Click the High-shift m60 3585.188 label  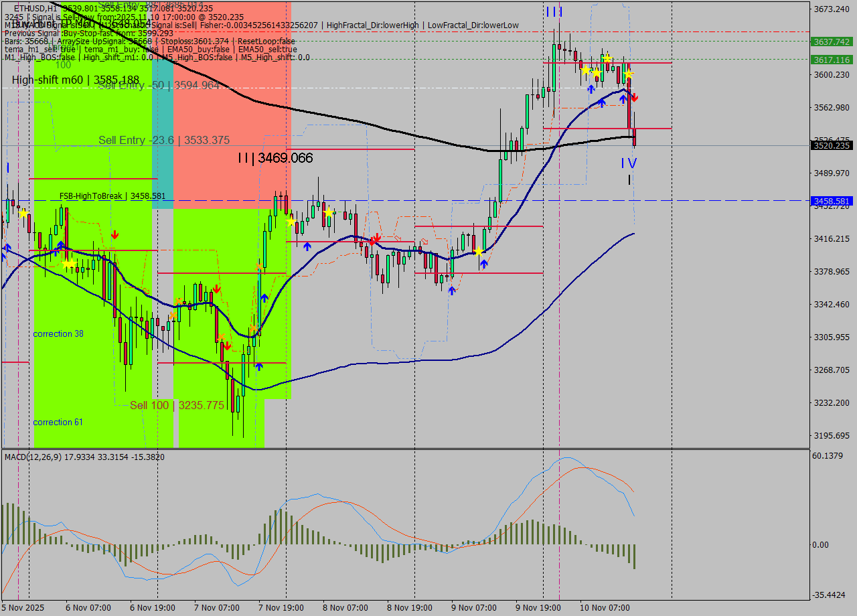(75, 80)
